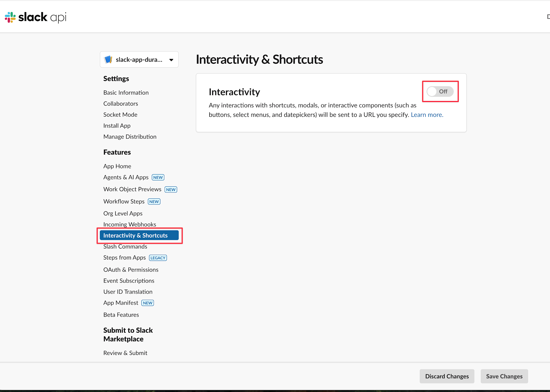Open the App Home feature
Screen dimensions: 550x392
[117, 166]
